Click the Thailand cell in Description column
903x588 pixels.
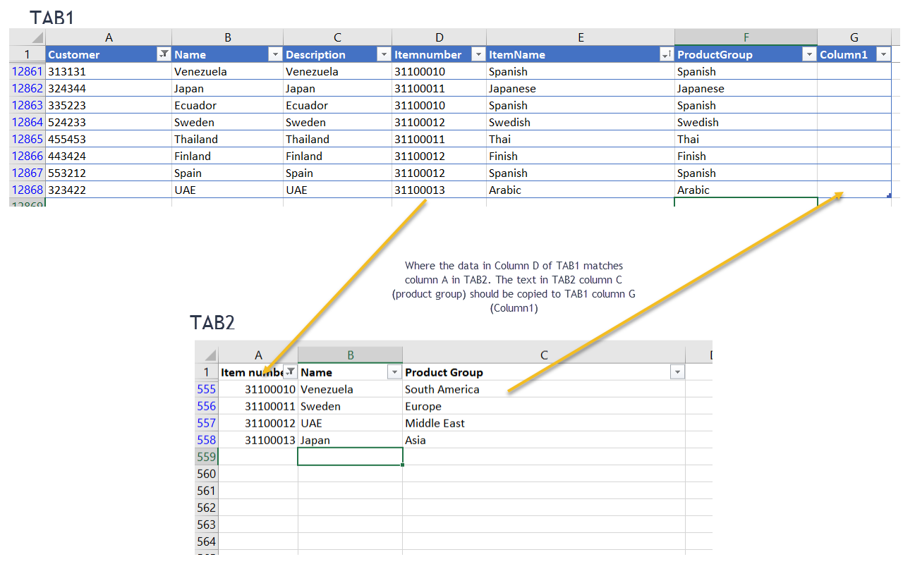(x=337, y=139)
